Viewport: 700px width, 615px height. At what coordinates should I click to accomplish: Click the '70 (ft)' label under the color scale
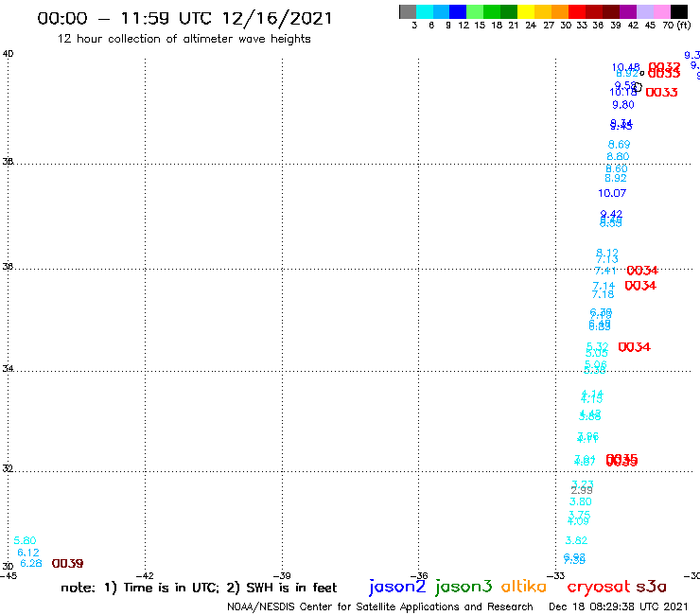coord(676,26)
